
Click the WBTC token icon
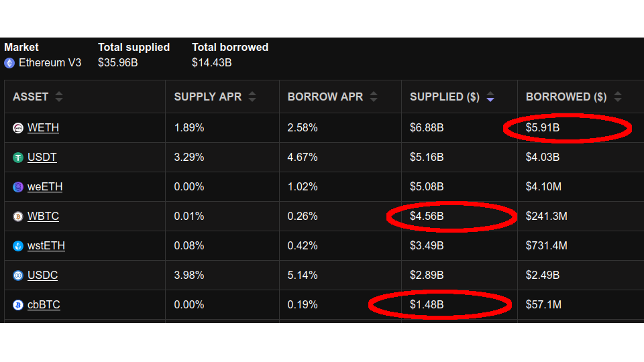(18, 217)
